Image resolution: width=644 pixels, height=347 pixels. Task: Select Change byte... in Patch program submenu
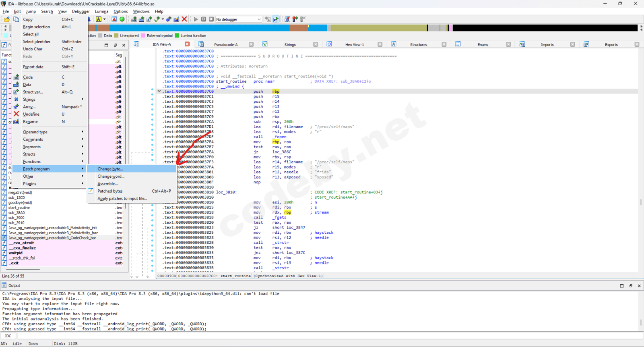[132, 169]
